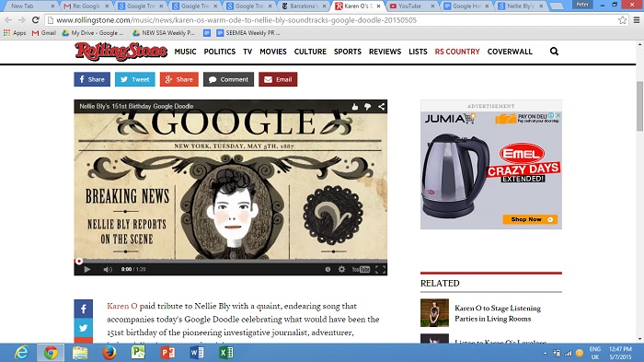Click the video progress bar scrubber
The height and width of the screenshot is (362, 644).
(79, 262)
